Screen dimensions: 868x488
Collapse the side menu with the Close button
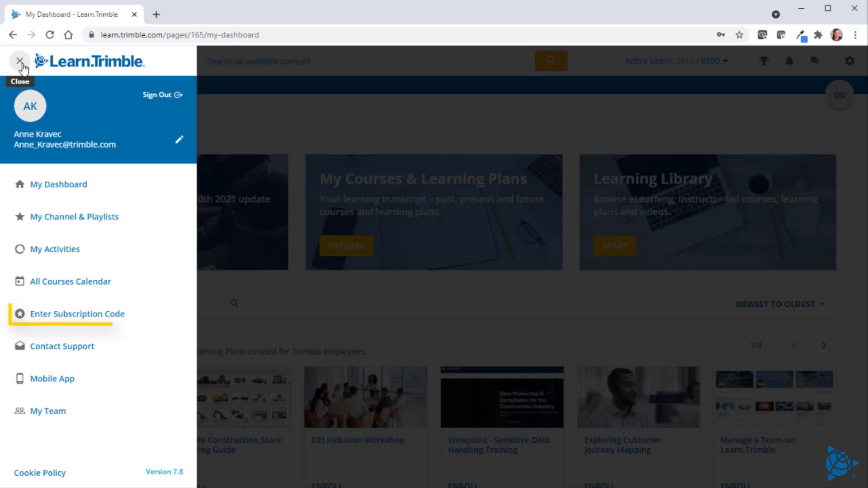click(x=19, y=60)
